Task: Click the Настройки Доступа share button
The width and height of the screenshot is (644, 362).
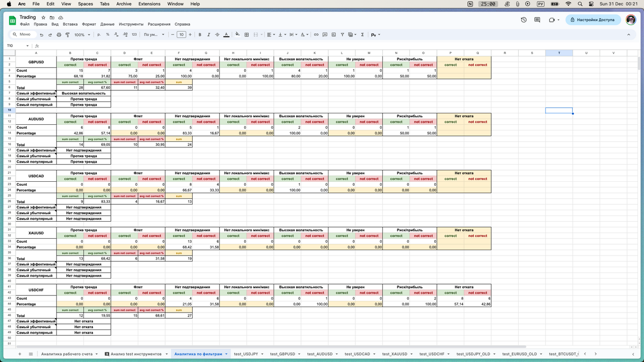Action: pos(593,20)
